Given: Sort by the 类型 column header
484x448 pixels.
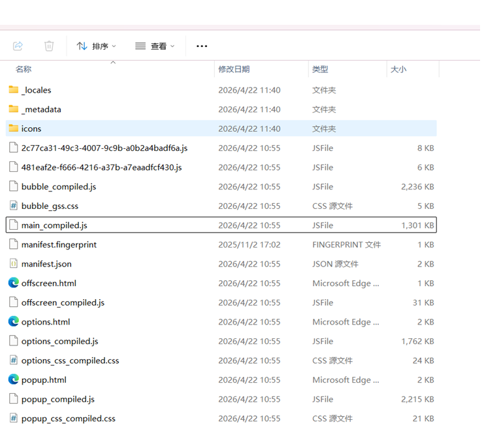Looking at the screenshot, I should point(320,69).
